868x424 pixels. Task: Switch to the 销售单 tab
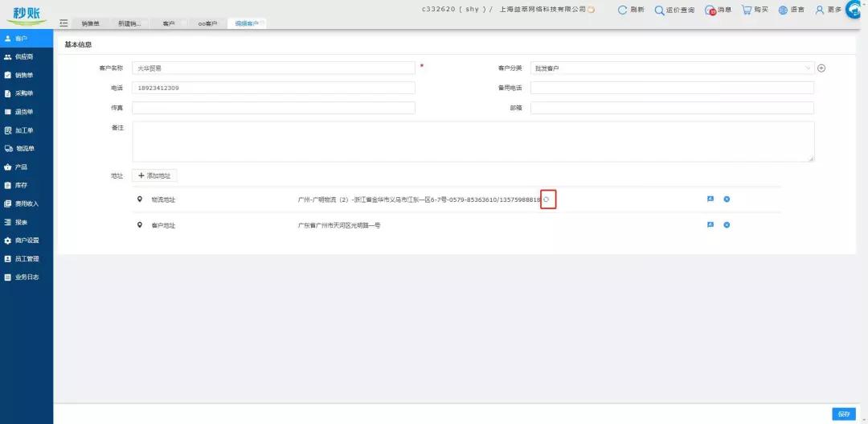pyautogui.click(x=90, y=24)
